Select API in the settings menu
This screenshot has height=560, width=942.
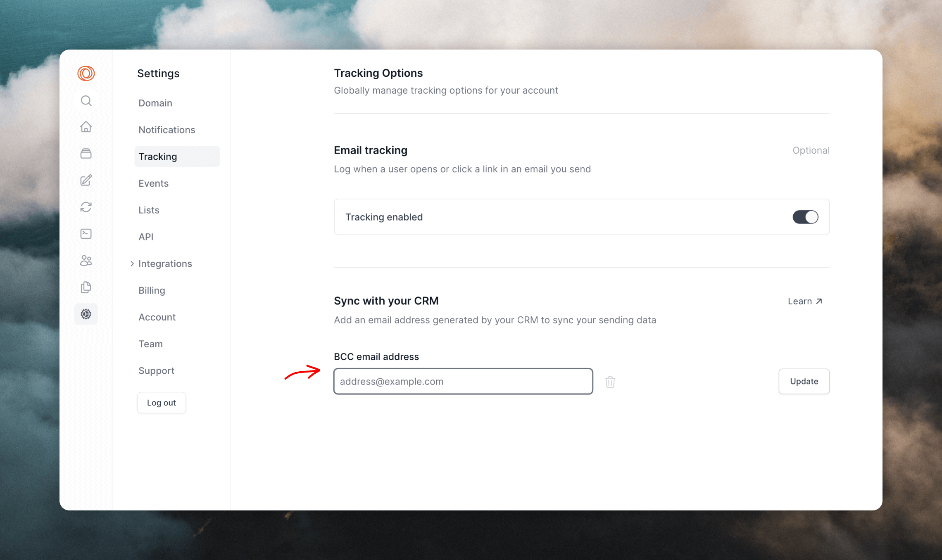(146, 237)
